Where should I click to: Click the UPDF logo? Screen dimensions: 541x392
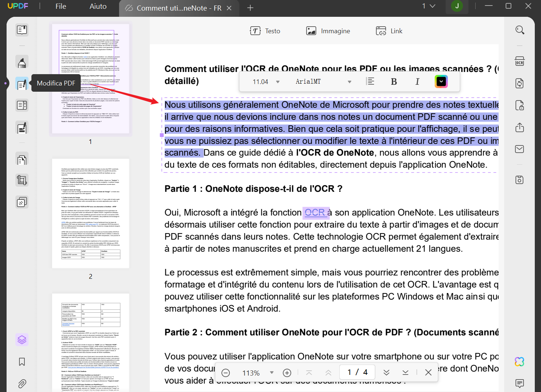point(18,6)
